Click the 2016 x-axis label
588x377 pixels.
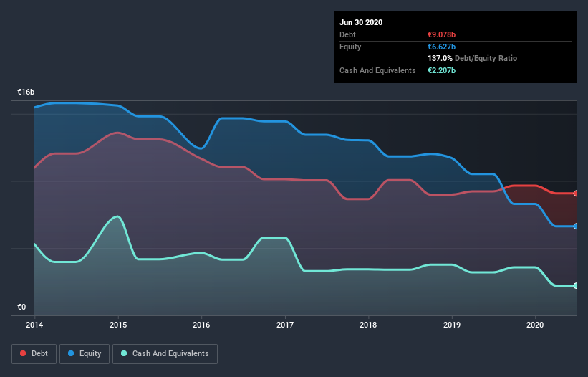point(201,325)
